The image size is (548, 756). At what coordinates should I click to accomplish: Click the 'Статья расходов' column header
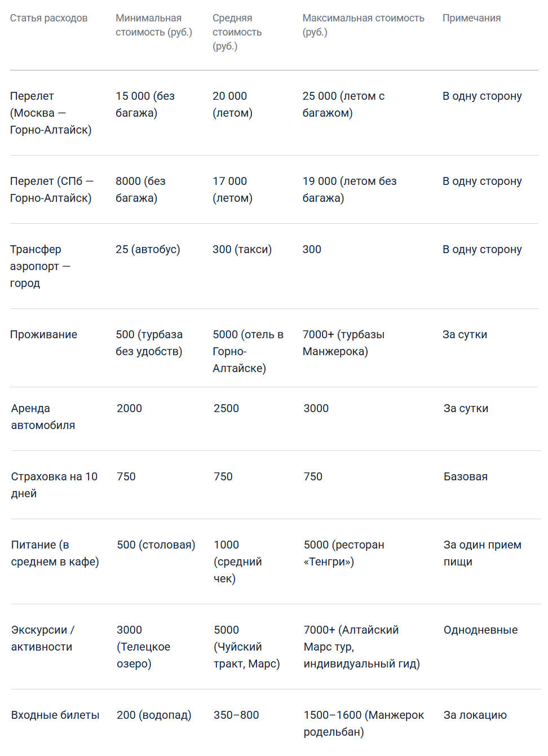48,18
